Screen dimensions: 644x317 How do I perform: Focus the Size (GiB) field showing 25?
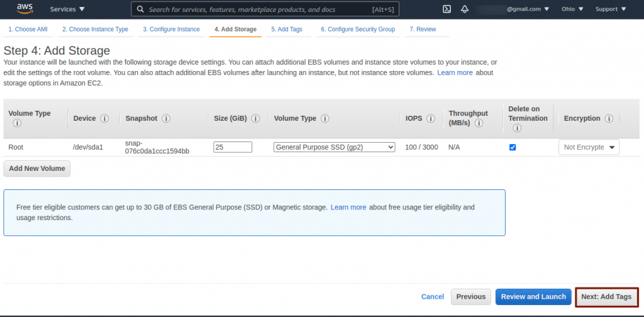(233, 147)
